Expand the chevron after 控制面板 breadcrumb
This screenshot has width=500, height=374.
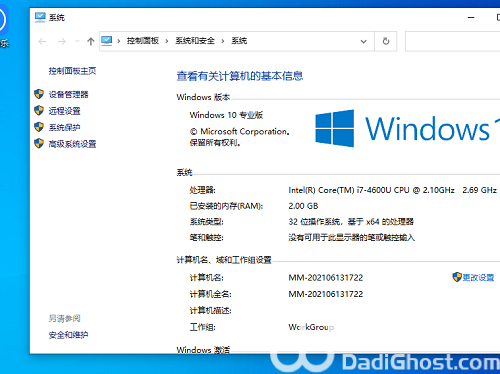[167, 41]
